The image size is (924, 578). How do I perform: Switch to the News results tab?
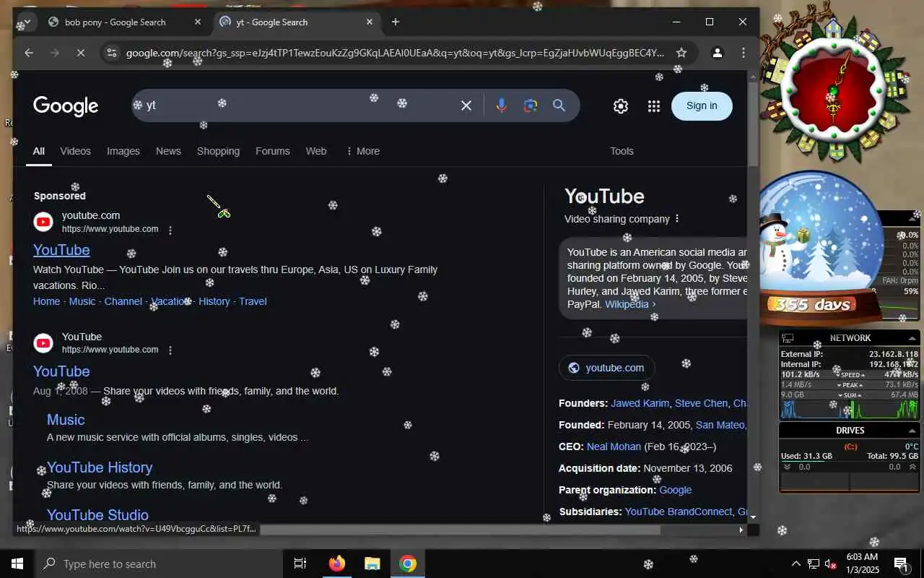pos(168,151)
